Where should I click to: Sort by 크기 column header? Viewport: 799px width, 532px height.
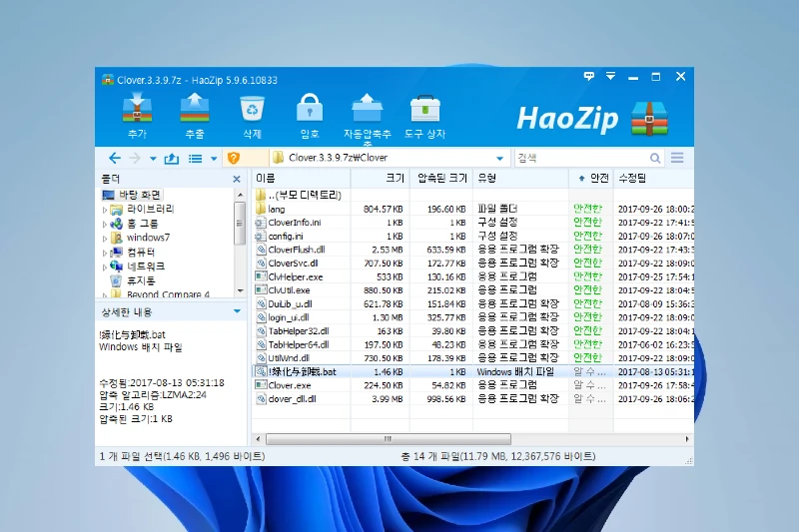(x=381, y=179)
